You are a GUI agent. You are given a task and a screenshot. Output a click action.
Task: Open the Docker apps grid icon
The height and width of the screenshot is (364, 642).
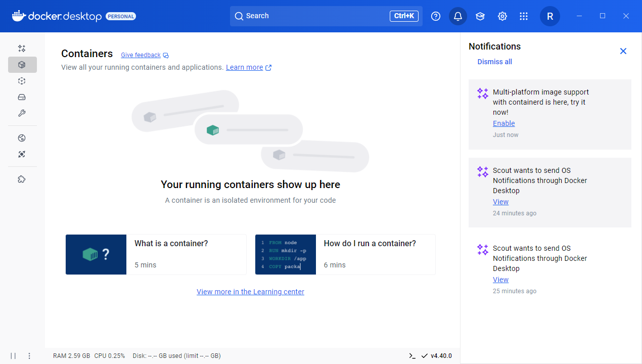coord(524,16)
